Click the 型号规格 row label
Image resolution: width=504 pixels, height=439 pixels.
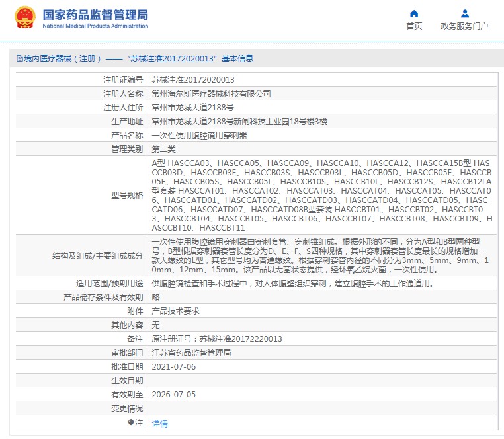tap(126, 195)
